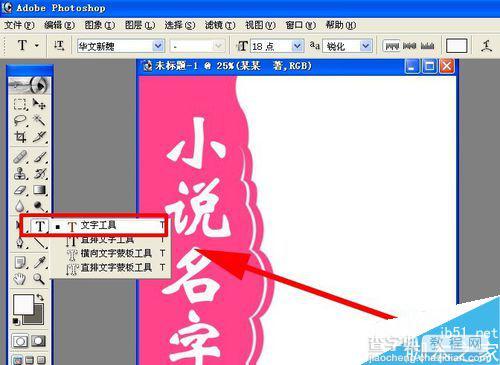Select the Crop tool
Screen dimensions: 500x365
(20, 137)
